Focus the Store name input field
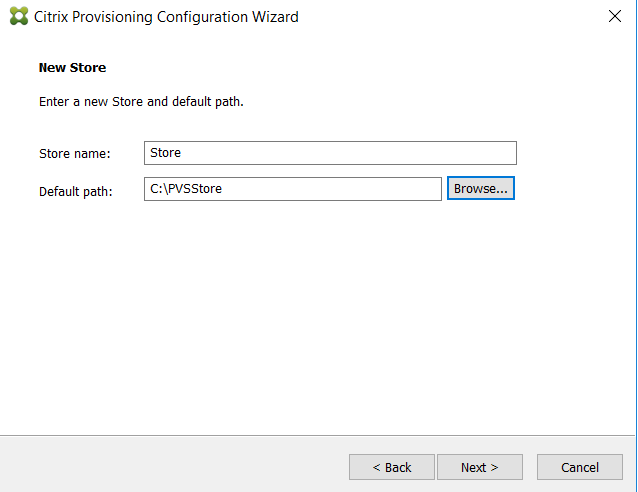The image size is (638, 492). coord(330,153)
